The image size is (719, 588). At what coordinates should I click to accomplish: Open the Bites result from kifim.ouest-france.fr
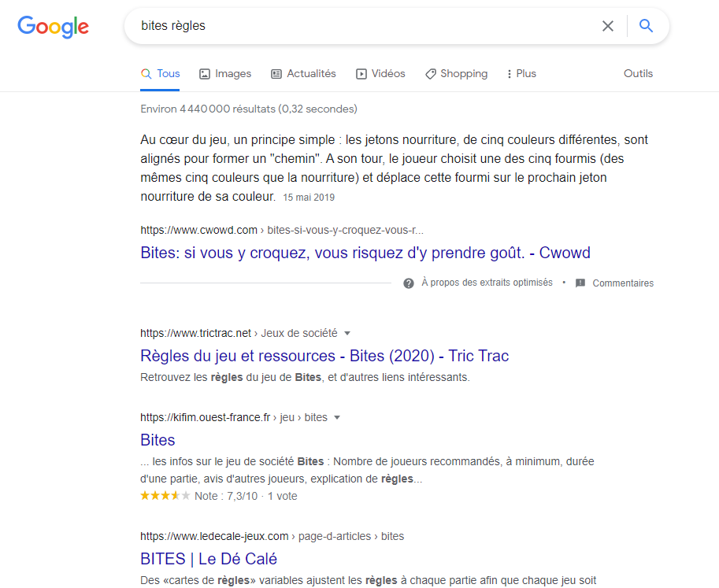(x=158, y=441)
